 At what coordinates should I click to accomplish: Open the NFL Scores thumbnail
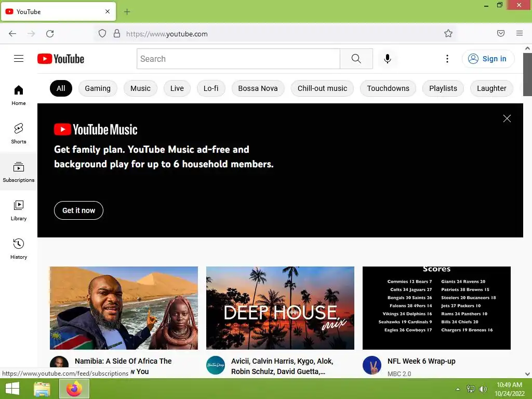tap(436, 308)
